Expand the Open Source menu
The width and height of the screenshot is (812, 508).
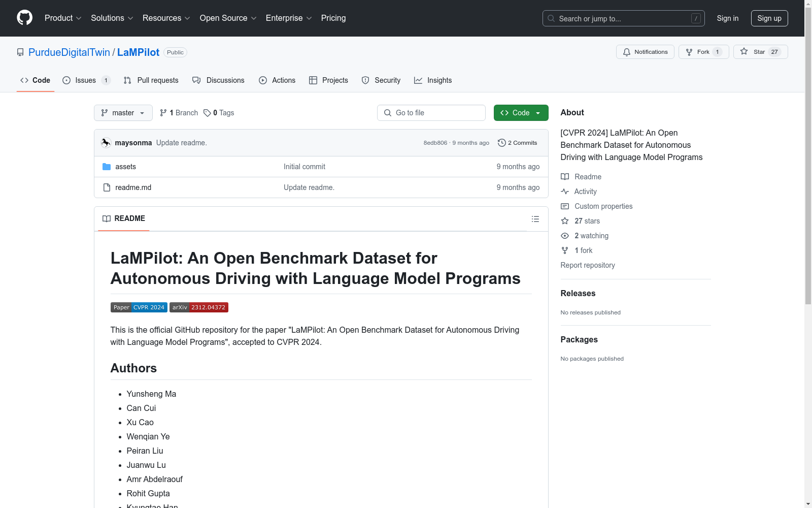tap(228, 18)
